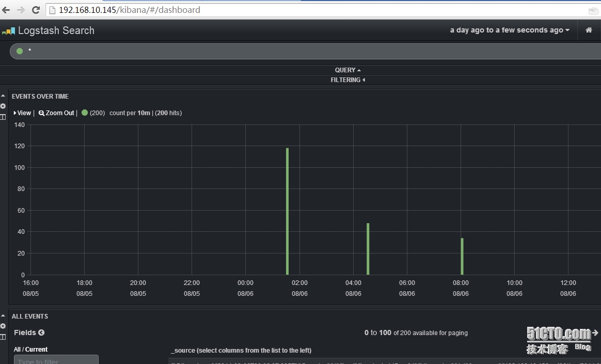
Task: Click the next page arrow for events
Action: tap(595, 333)
